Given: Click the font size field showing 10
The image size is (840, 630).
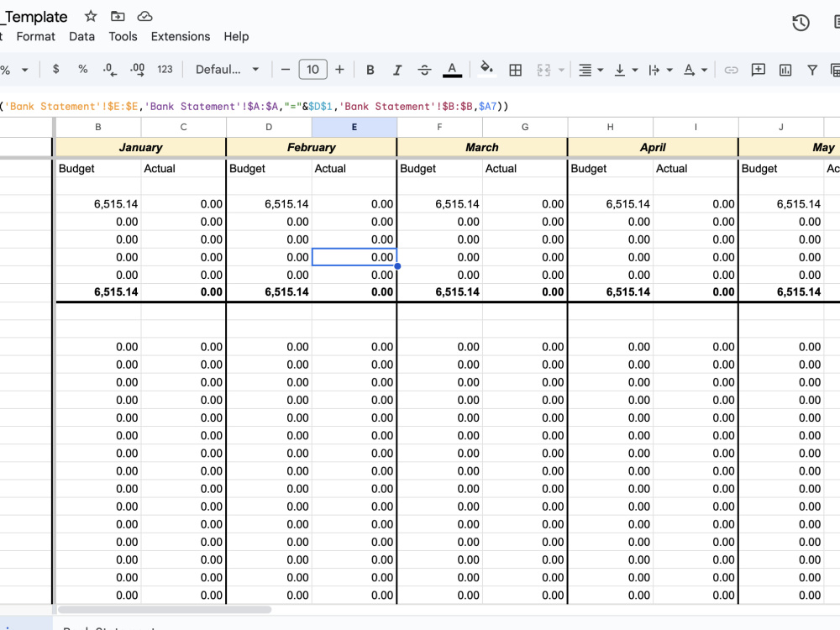Looking at the screenshot, I should [312, 70].
